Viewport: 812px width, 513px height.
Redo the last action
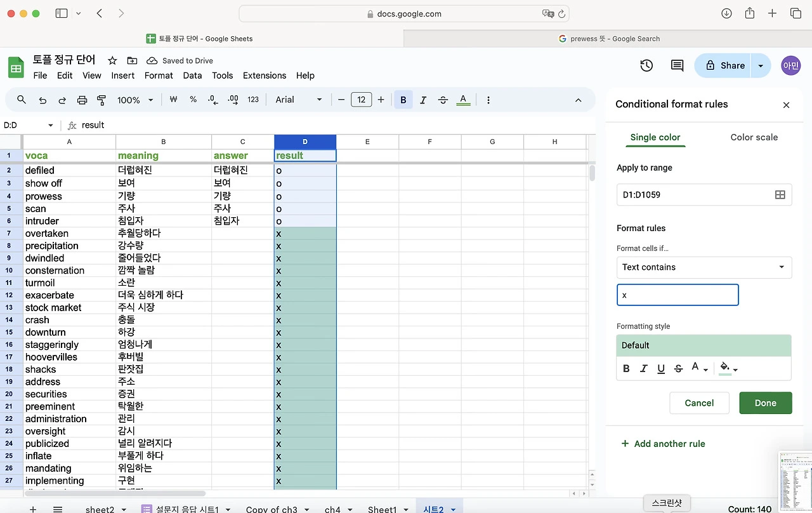(62, 100)
